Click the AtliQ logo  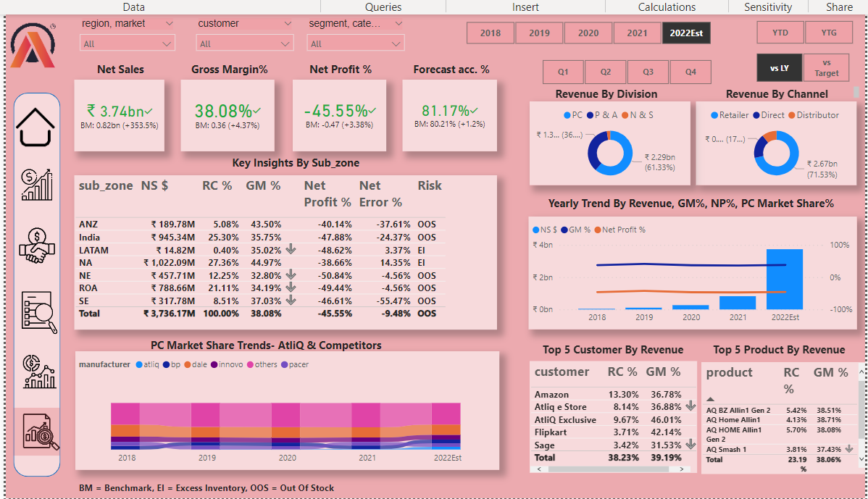[33, 46]
